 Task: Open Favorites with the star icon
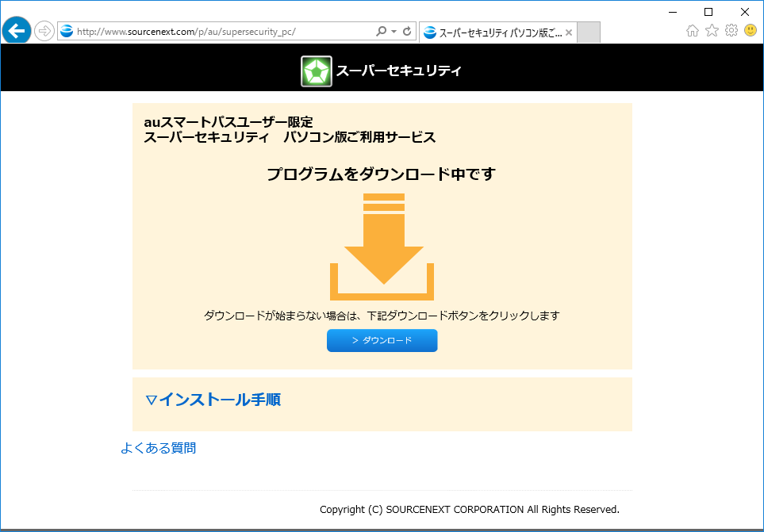712,30
